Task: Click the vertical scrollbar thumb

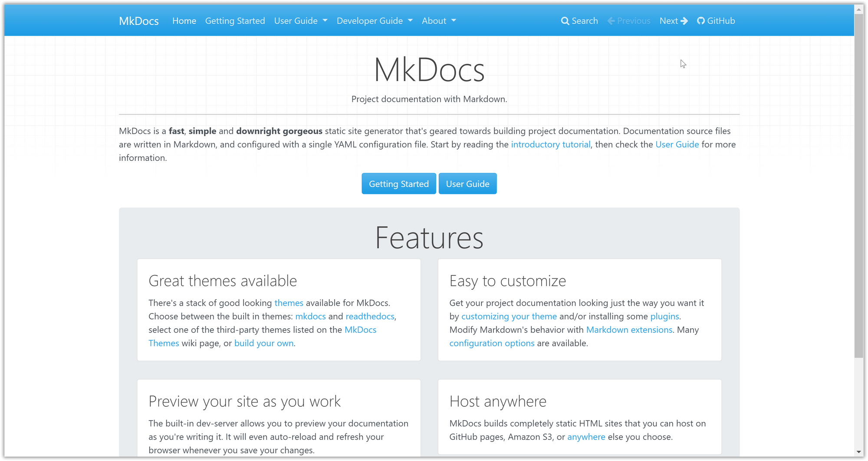Action: pos(858,186)
